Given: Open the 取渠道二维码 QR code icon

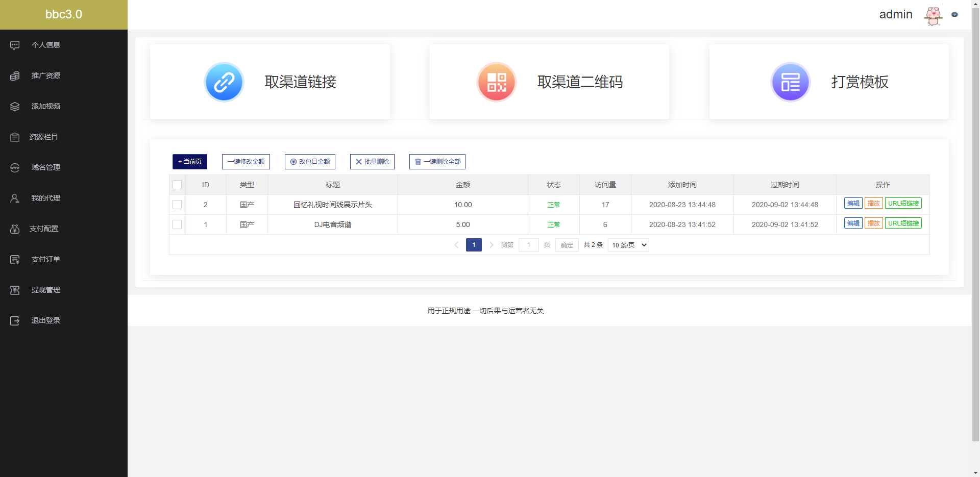Looking at the screenshot, I should tap(496, 82).
